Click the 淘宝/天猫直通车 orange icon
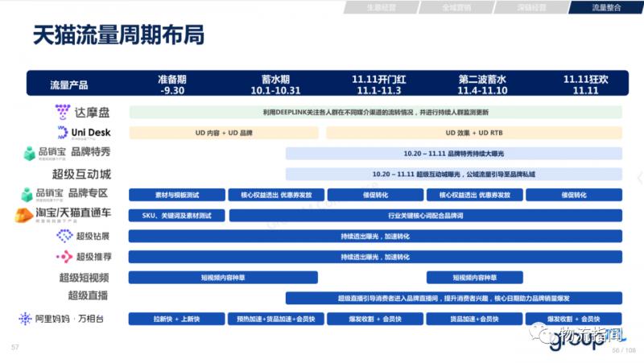 (x=23, y=215)
